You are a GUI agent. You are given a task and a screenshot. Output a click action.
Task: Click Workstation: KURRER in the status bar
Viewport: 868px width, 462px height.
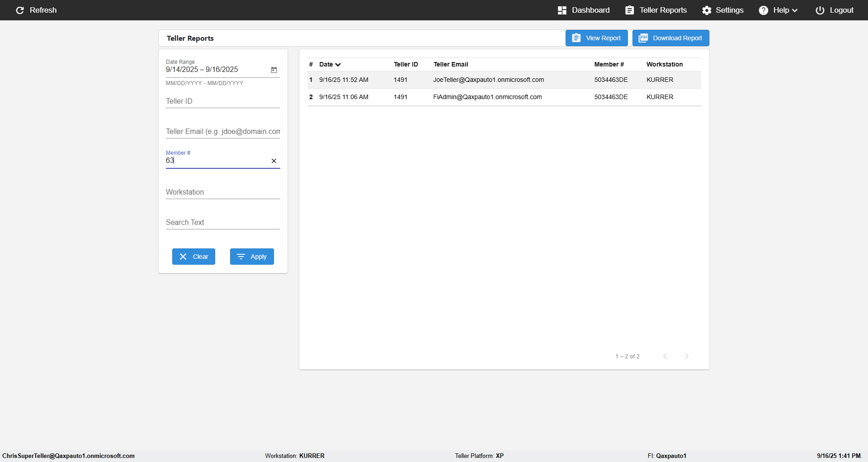pyautogui.click(x=295, y=456)
